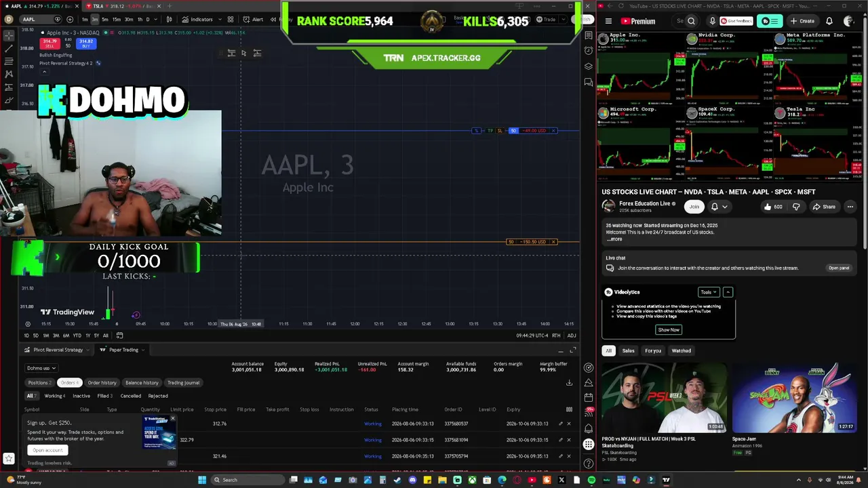The height and width of the screenshot is (488, 868).
Task: Collapse the Videolytics panel
Action: 728,292
